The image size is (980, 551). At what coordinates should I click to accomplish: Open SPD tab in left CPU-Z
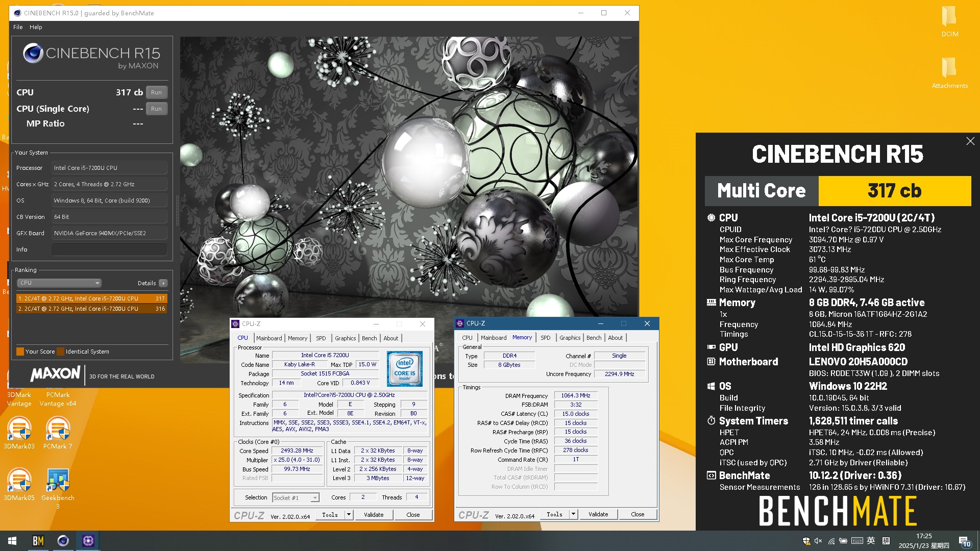pos(321,338)
